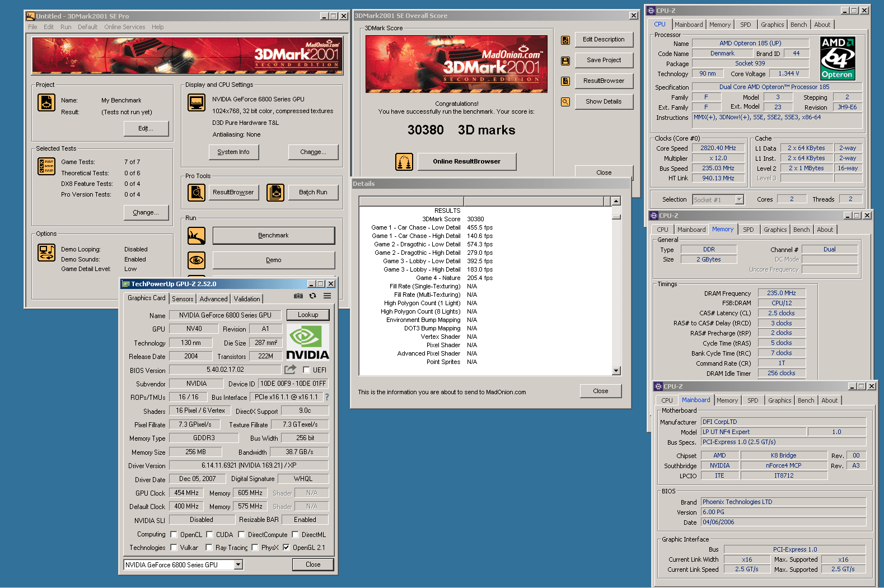Click the magnifier icon beside Show Details
This screenshot has height=588, width=884.
[565, 102]
